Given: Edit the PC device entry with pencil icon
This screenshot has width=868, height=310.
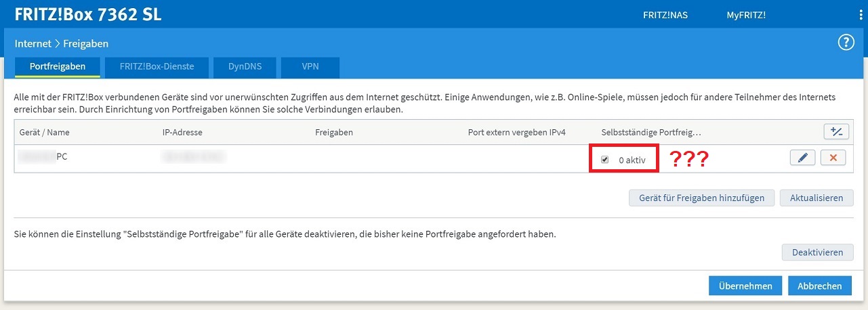Looking at the screenshot, I should [x=802, y=158].
